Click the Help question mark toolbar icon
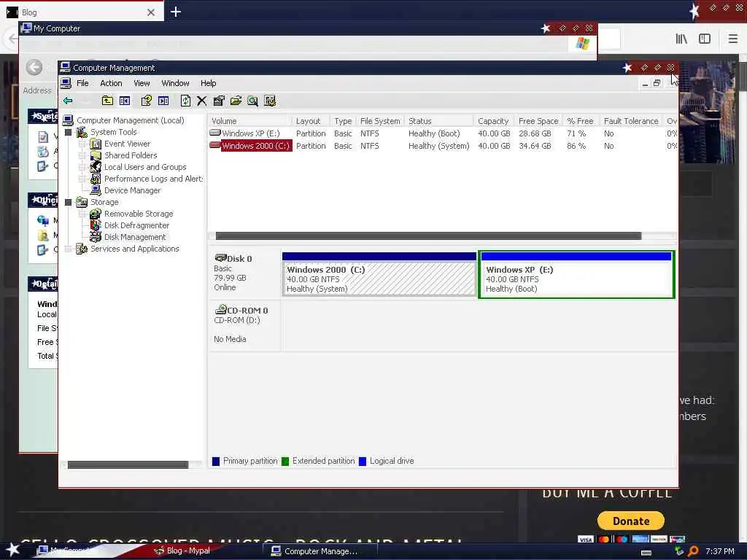The width and height of the screenshot is (747, 560). [x=146, y=101]
